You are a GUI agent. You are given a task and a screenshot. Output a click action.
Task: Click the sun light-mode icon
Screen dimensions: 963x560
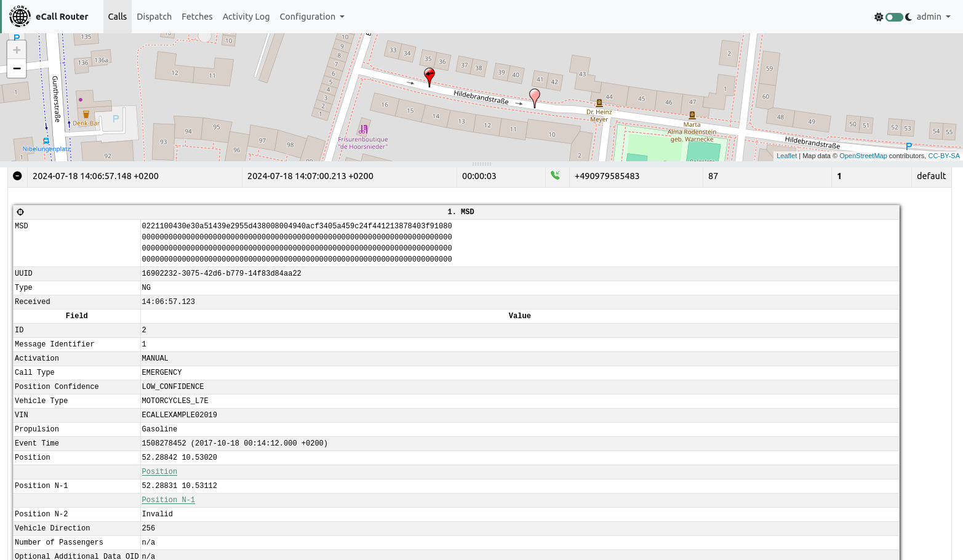click(x=878, y=17)
